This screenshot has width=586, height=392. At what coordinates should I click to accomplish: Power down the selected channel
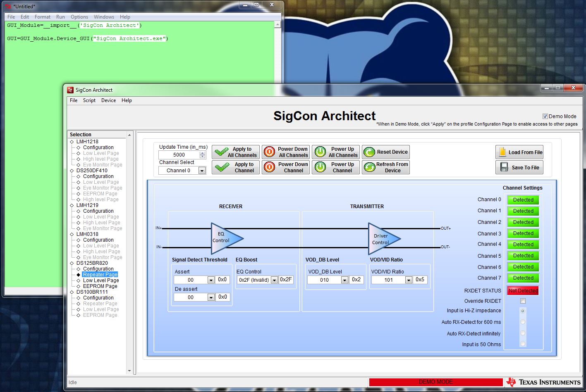[x=286, y=167]
